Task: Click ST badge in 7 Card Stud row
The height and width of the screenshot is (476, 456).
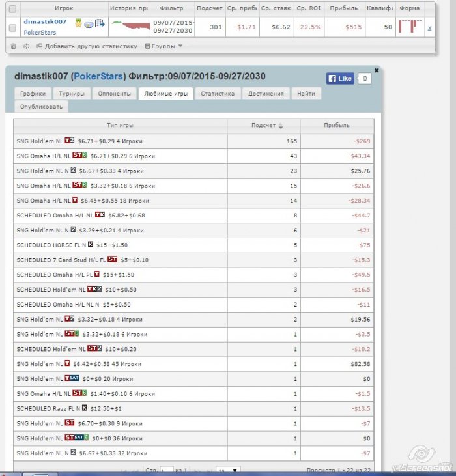Action: pos(112,259)
